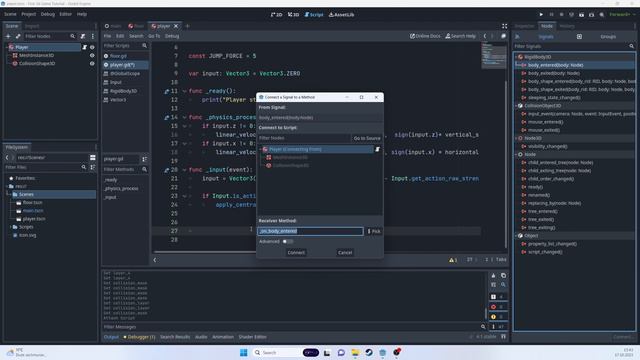Toggle visibility of the Player node
This screenshot has width=640, height=360.
pos(92,47)
